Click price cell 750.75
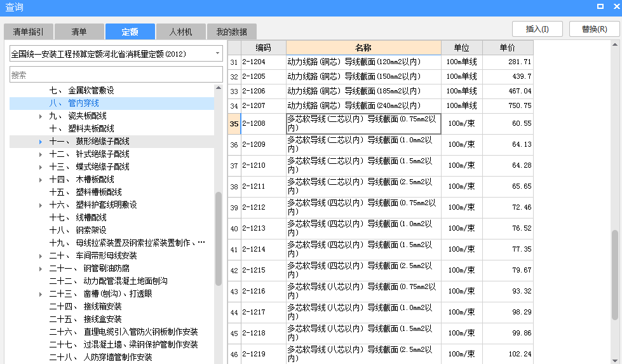Screen dimensions: 622x364 tap(508, 106)
